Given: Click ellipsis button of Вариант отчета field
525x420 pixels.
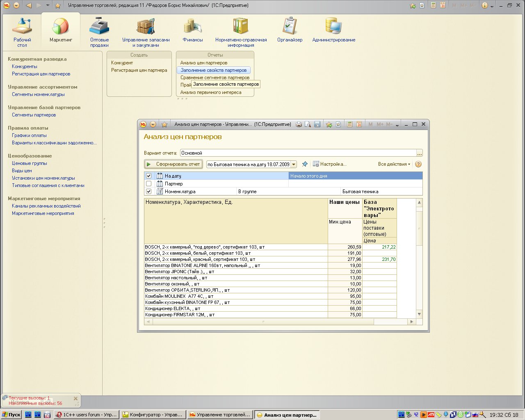Looking at the screenshot, I should (419, 153).
